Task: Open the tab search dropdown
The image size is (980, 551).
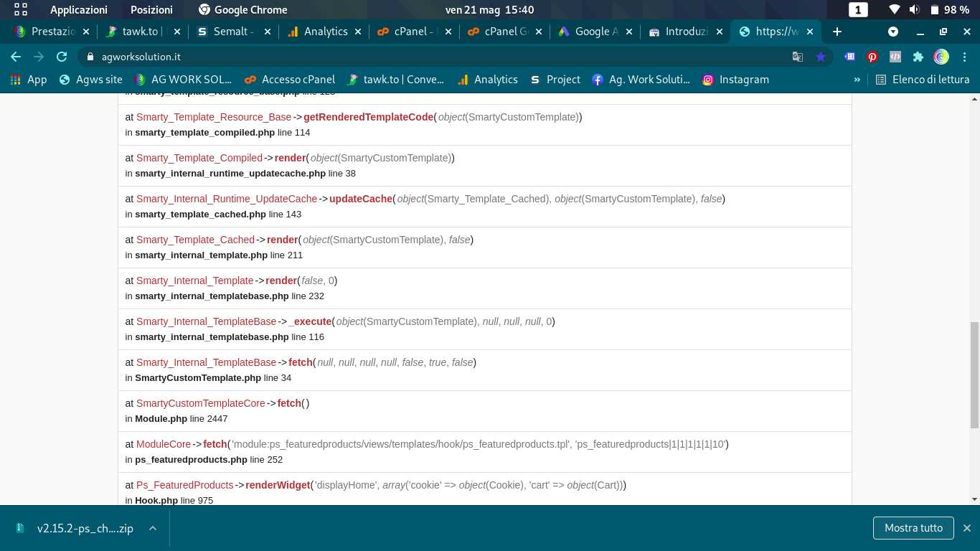Action: click(893, 32)
